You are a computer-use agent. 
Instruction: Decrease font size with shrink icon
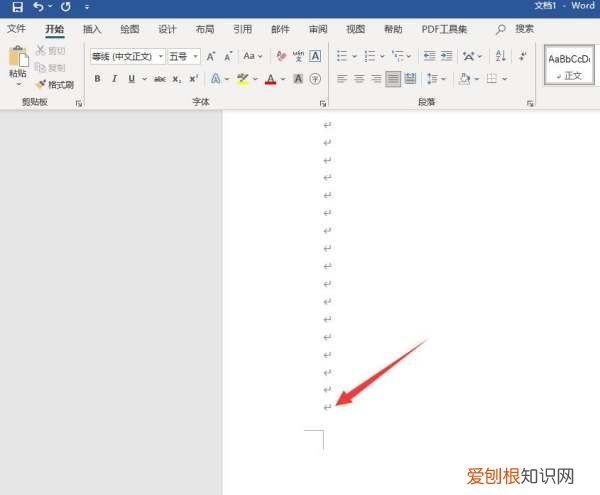pos(228,57)
